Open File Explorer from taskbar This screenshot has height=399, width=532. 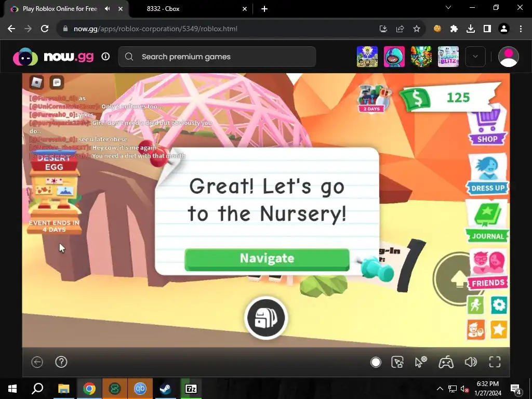click(63, 389)
